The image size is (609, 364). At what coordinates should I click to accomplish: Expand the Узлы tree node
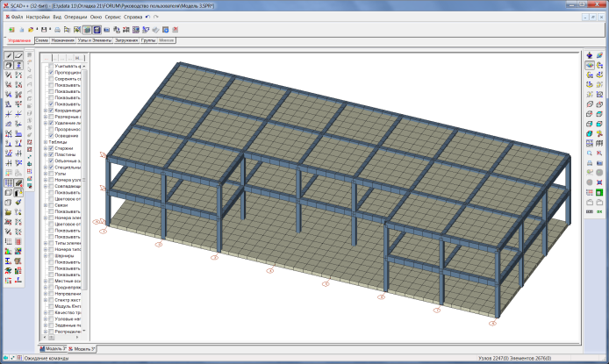[x=46, y=175]
